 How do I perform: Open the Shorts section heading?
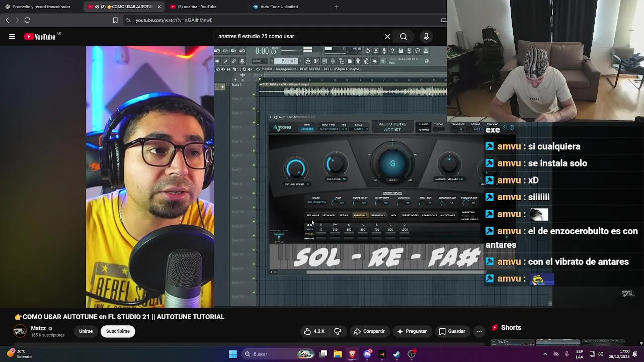[x=511, y=327]
